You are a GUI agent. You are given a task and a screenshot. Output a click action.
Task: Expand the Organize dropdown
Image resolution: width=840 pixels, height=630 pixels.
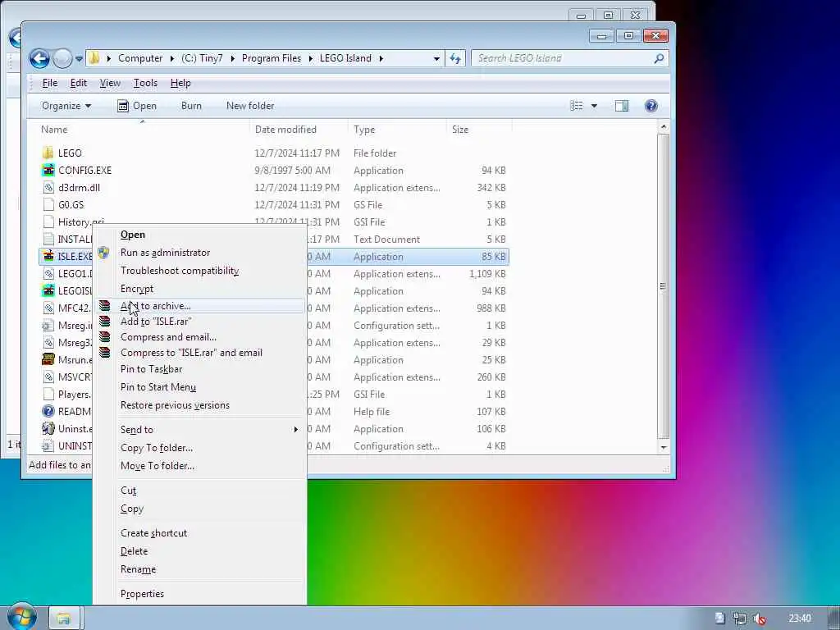click(x=66, y=106)
